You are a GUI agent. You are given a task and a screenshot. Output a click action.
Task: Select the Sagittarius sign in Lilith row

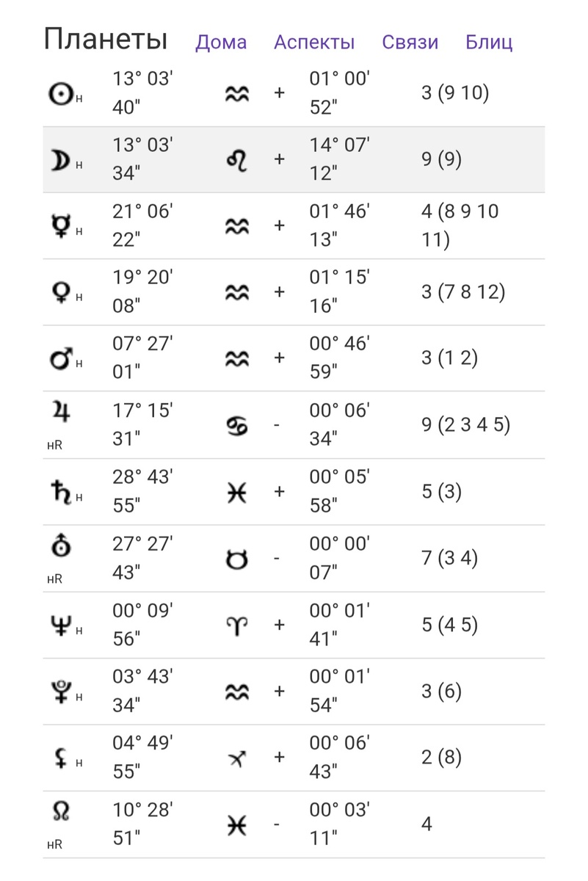pos(236,758)
